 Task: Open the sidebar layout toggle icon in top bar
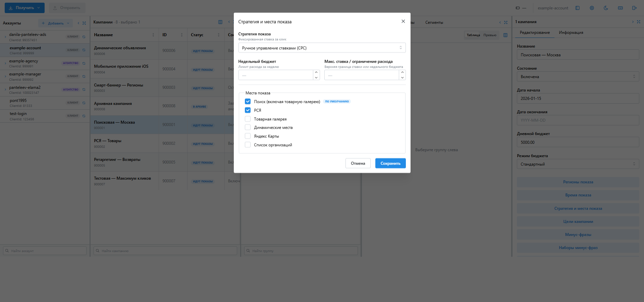coord(577,8)
